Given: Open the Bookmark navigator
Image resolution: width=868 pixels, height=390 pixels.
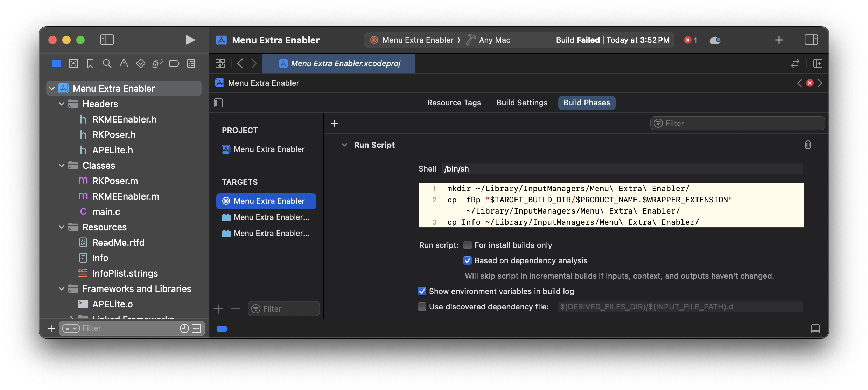Looking at the screenshot, I should [x=90, y=63].
